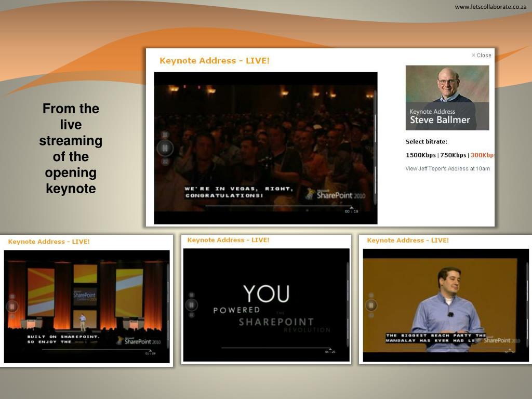Click the 00:19 playhead marker
The image size is (532, 399).
pos(352,207)
